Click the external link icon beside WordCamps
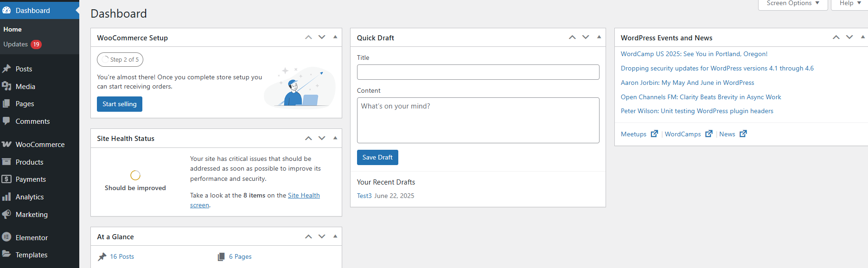The image size is (868, 268). click(x=708, y=134)
